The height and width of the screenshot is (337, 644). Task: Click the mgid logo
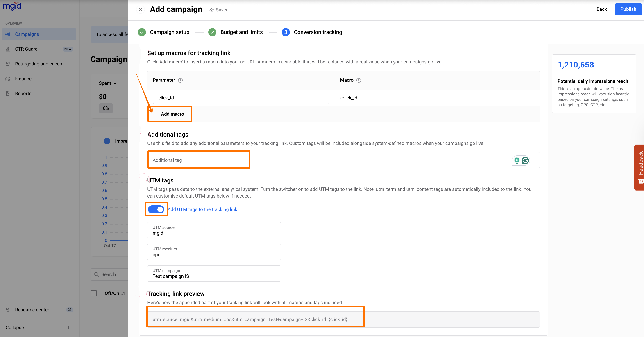click(x=12, y=6)
